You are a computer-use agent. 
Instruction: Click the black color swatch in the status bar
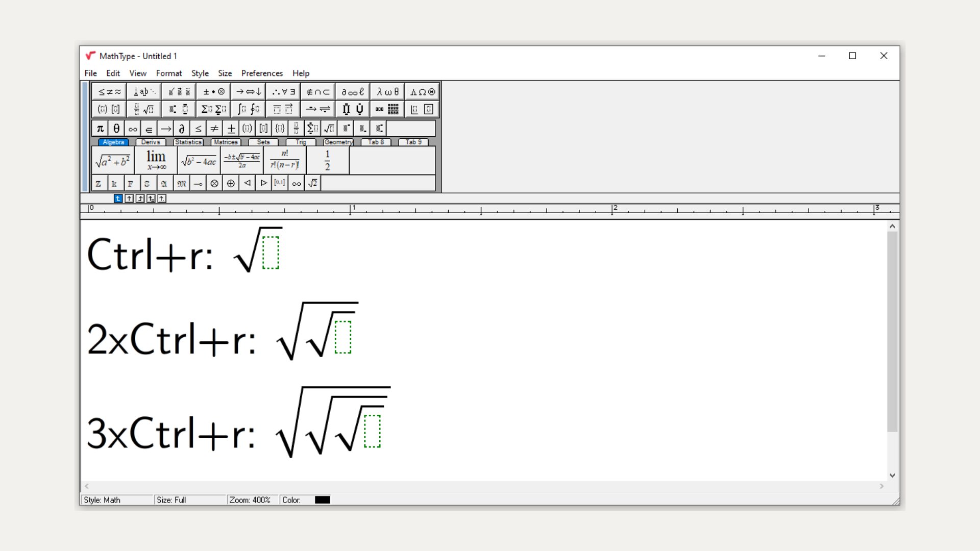point(322,499)
